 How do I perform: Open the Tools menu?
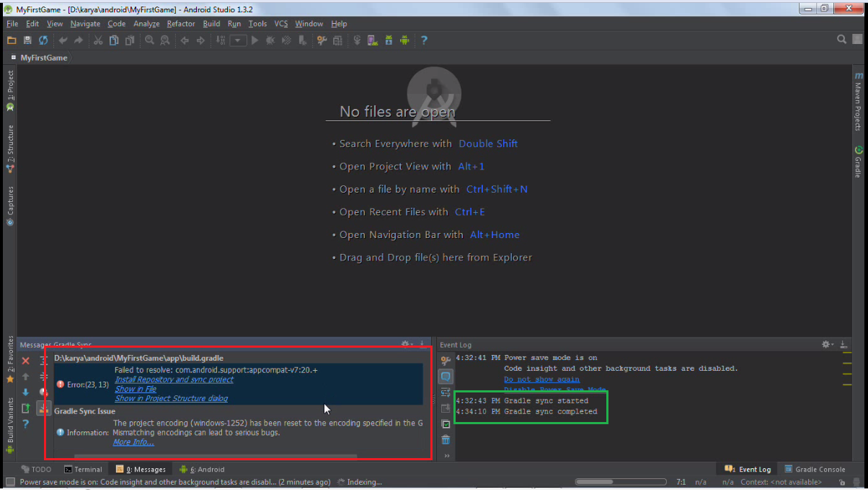pos(257,24)
